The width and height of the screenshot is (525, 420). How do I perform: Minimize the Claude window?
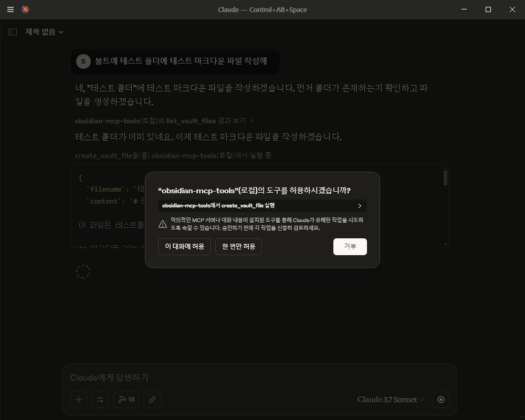click(464, 9)
